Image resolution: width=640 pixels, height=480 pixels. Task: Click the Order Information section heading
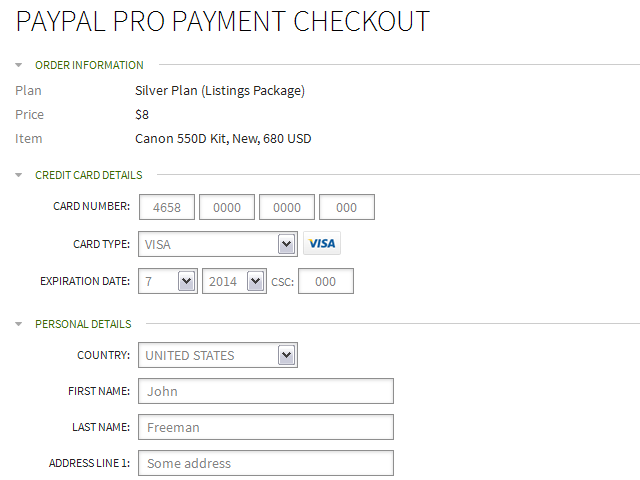pyautogui.click(x=89, y=65)
